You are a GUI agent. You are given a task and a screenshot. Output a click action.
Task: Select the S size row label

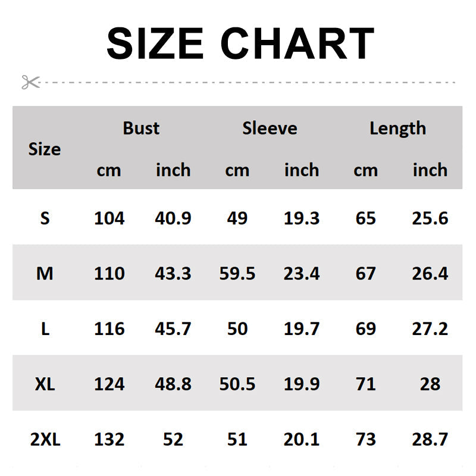click(45, 218)
